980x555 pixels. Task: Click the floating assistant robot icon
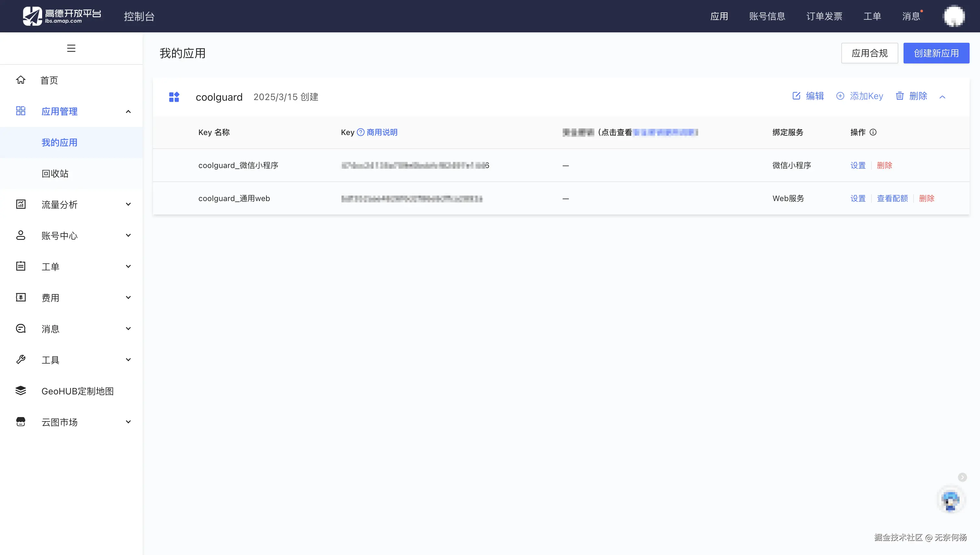point(950,501)
